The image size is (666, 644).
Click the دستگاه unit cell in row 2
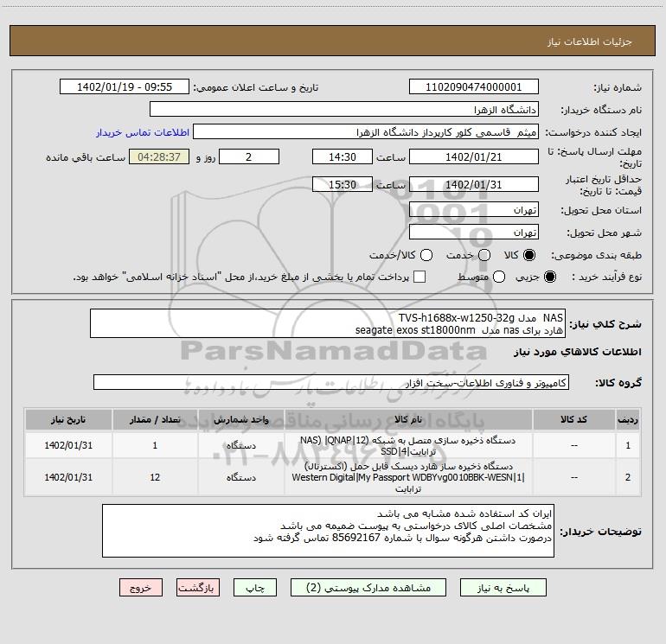(x=240, y=477)
